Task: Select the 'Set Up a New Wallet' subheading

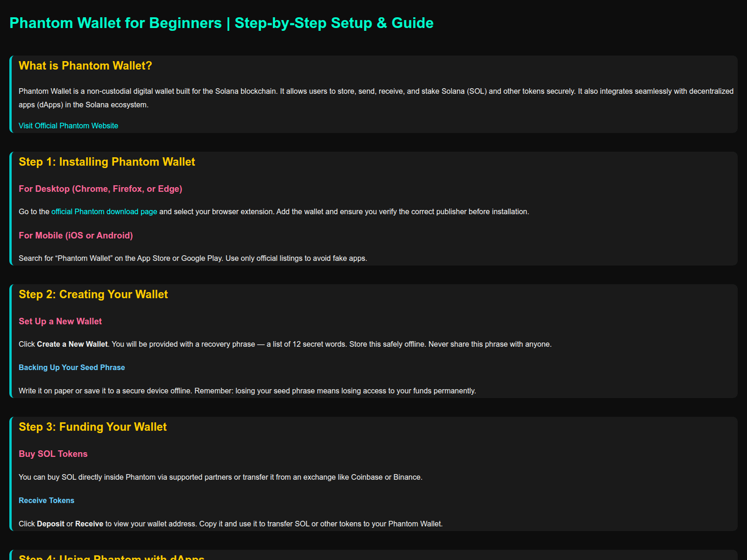Action: tap(60, 322)
